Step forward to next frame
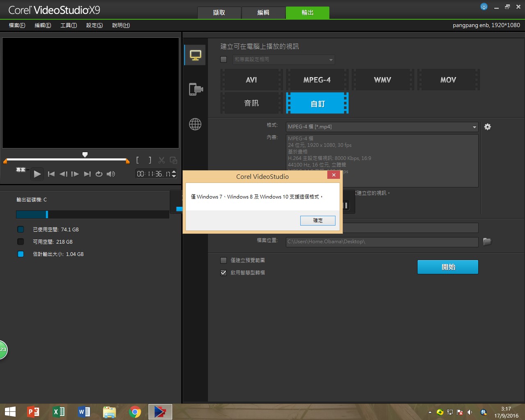The image size is (525, 420). (x=75, y=174)
